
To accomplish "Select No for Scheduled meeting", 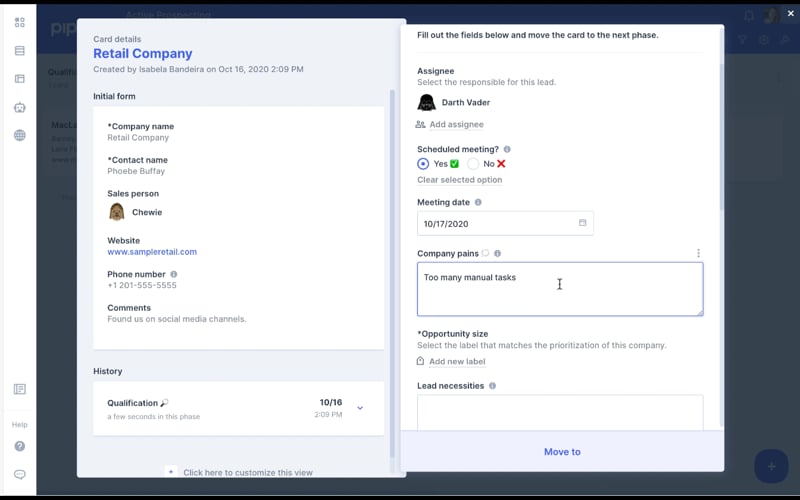I will 473,164.
